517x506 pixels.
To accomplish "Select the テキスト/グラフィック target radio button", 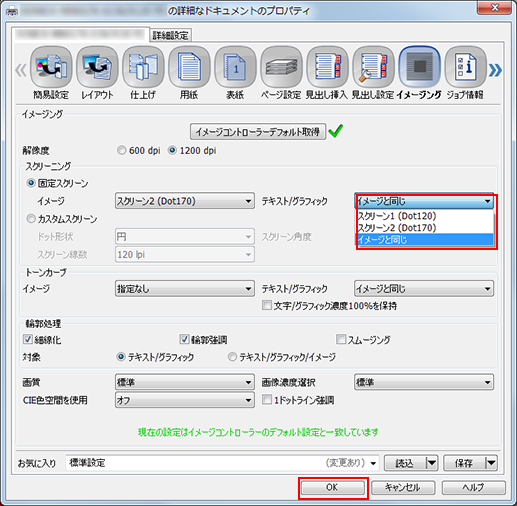I will pyautogui.click(x=155, y=357).
